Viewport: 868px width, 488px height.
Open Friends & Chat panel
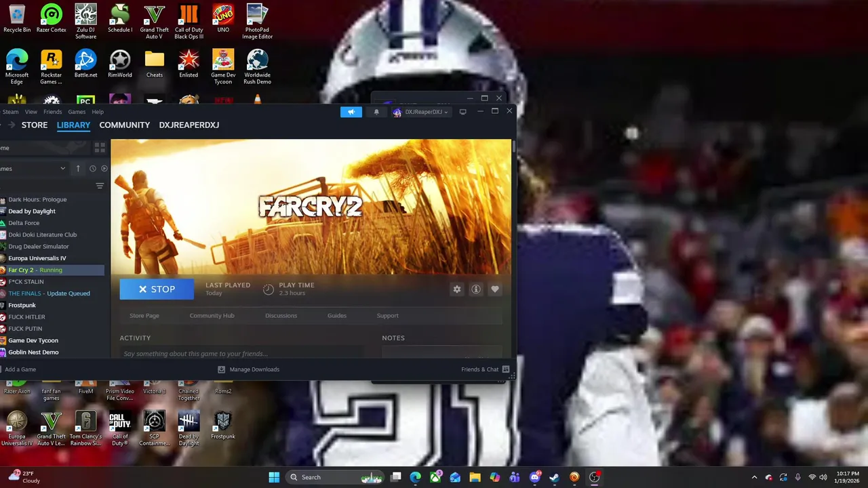[x=486, y=369]
